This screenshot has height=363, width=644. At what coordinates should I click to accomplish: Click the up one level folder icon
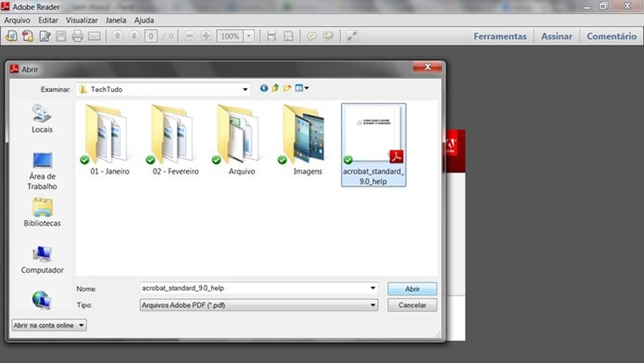coord(275,88)
